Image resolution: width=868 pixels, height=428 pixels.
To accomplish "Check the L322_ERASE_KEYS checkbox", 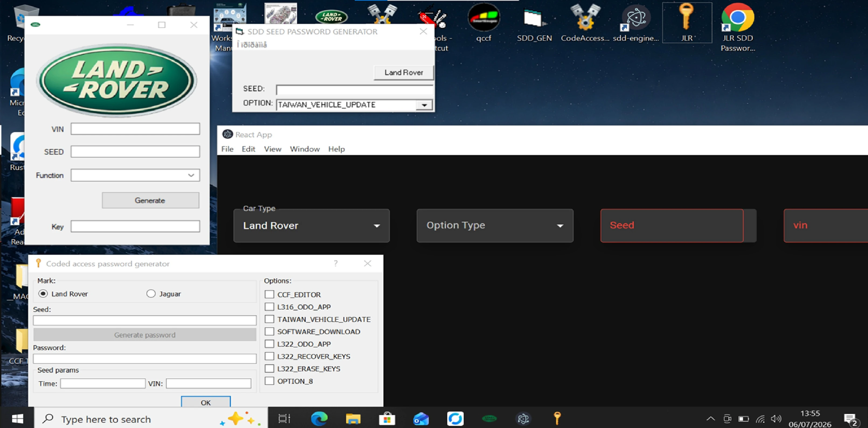I will [x=269, y=369].
